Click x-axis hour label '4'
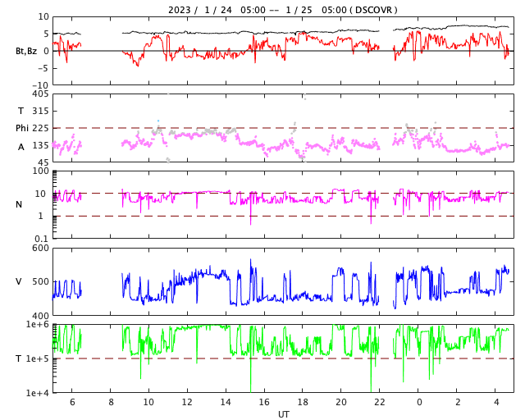The height and width of the screenshot is (420, 525). coord(496,402)
